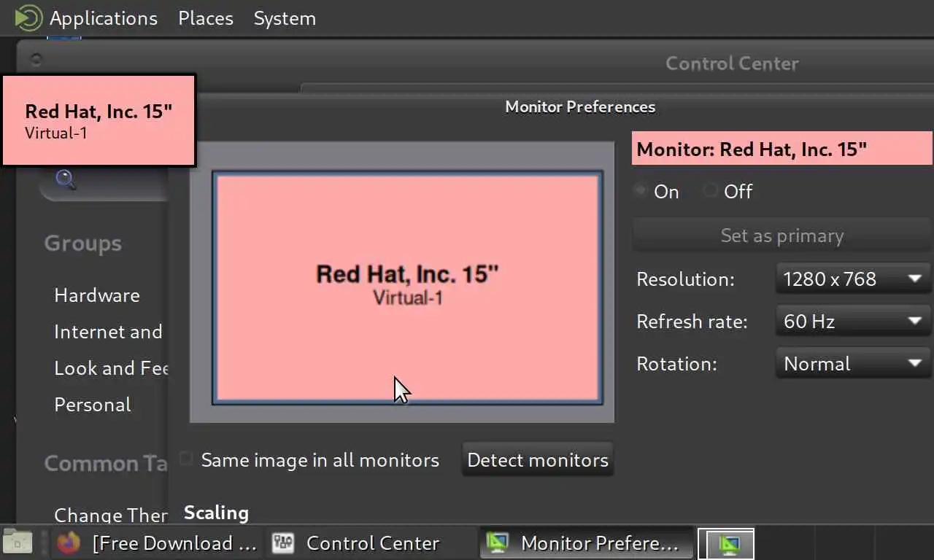Click the Monitor: Red Hat, Inc. 15" label
This screenshot has width=934, height=560.
pos(781,149)
